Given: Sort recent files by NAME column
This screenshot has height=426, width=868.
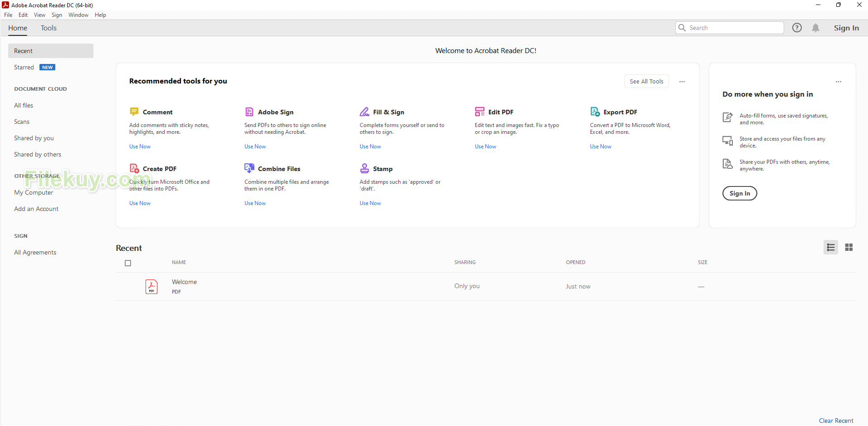Looking at the screenshot, I should (179, 262).
